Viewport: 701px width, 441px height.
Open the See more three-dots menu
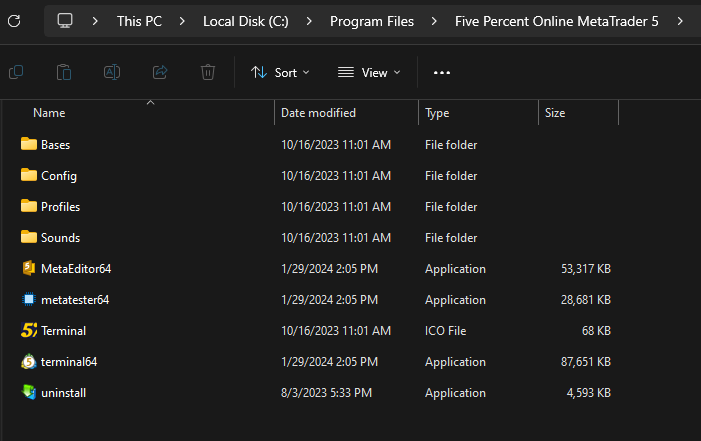coord(442,72)
